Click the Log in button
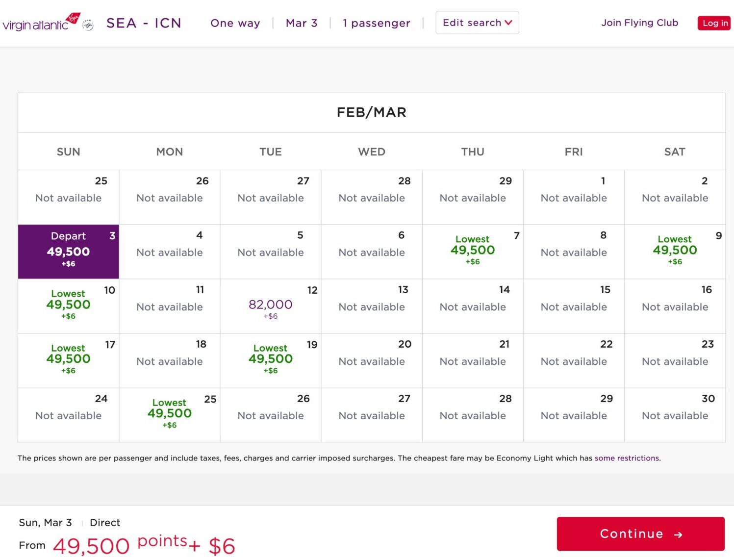 (714, 23)
